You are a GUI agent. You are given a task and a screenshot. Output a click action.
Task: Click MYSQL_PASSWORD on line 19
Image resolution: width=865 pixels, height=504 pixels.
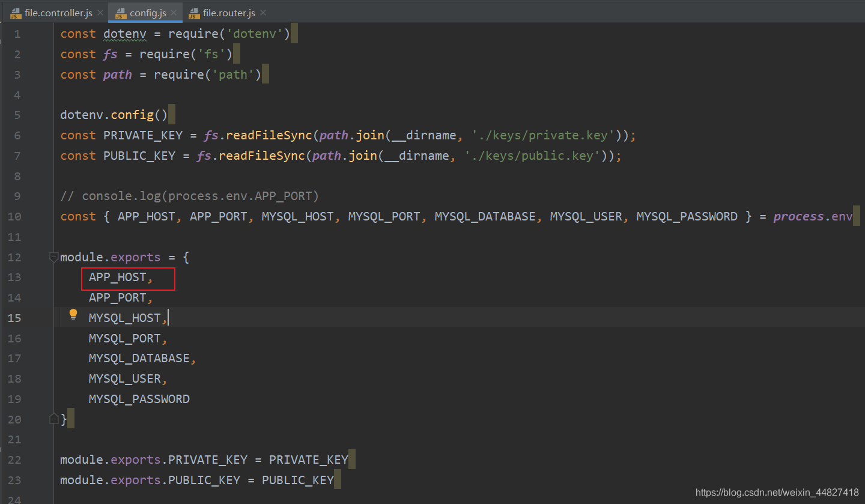(x=139, y=399)
